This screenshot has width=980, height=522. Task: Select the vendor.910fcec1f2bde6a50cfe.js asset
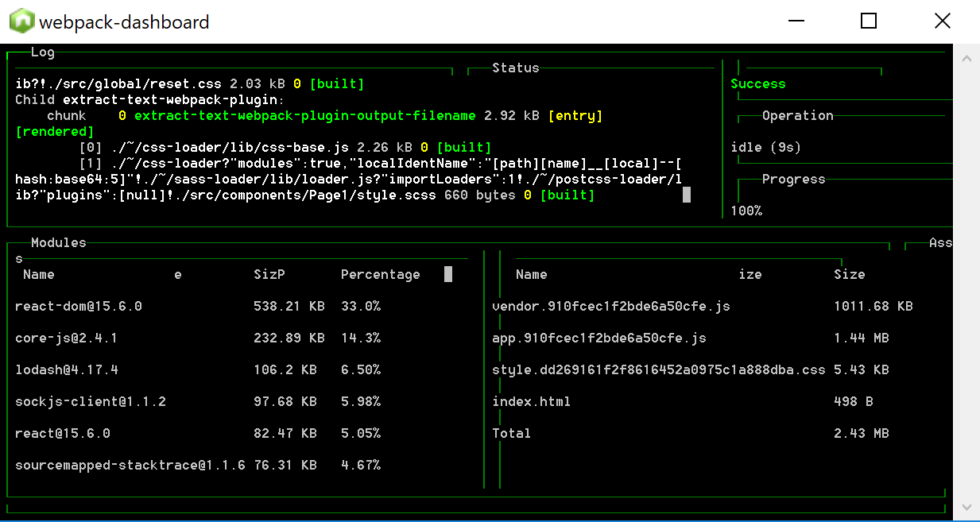click(x=611, y=307)
